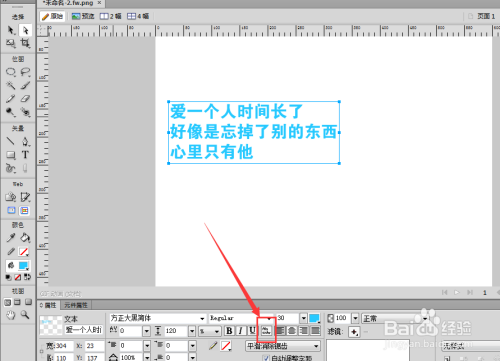Select the Eraser tool
This screenshot has width=500, height=361.
pos(25,99)
